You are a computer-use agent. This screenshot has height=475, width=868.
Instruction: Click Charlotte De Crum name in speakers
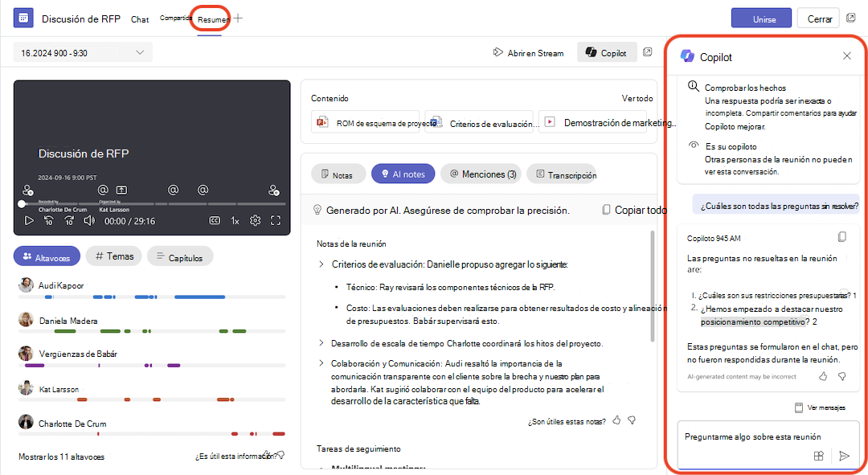point(72,424)
